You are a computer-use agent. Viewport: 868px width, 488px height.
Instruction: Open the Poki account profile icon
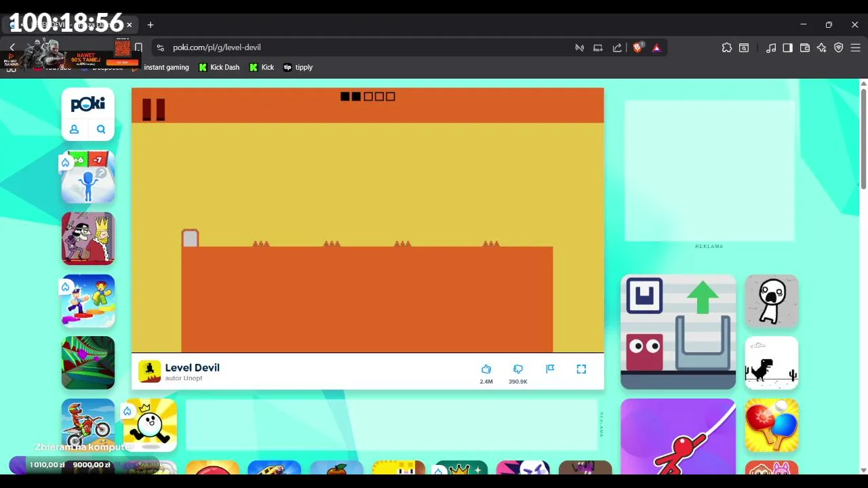(75, 129)
